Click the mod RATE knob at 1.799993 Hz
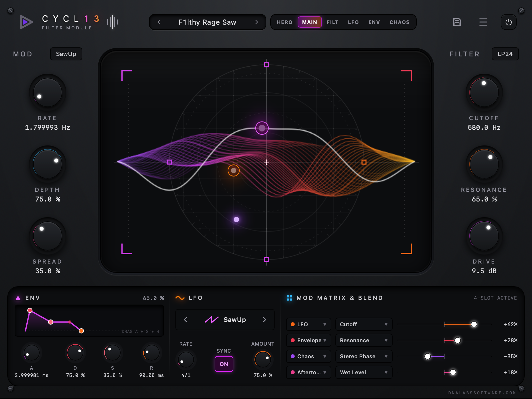 pyautogui.click(x=48, y=92)
